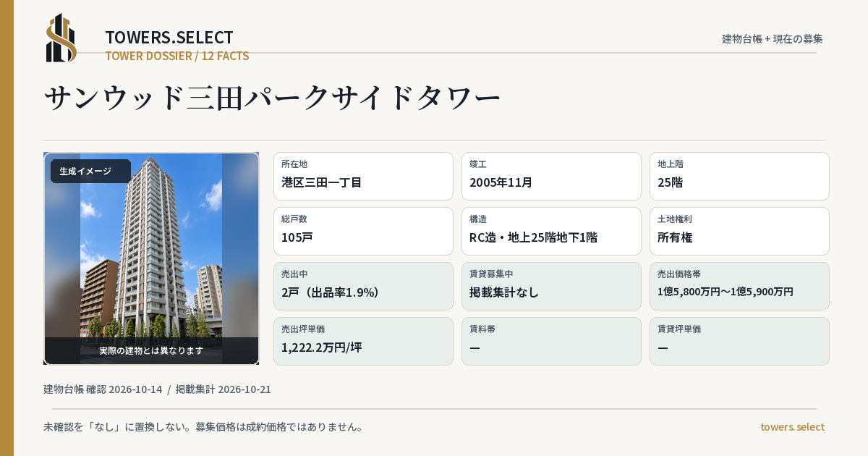Click the '掲載集計 2026-10-21' date text
Image resolution: width=868 pixels, height=456 pixels.
click(x=224, y=389)
